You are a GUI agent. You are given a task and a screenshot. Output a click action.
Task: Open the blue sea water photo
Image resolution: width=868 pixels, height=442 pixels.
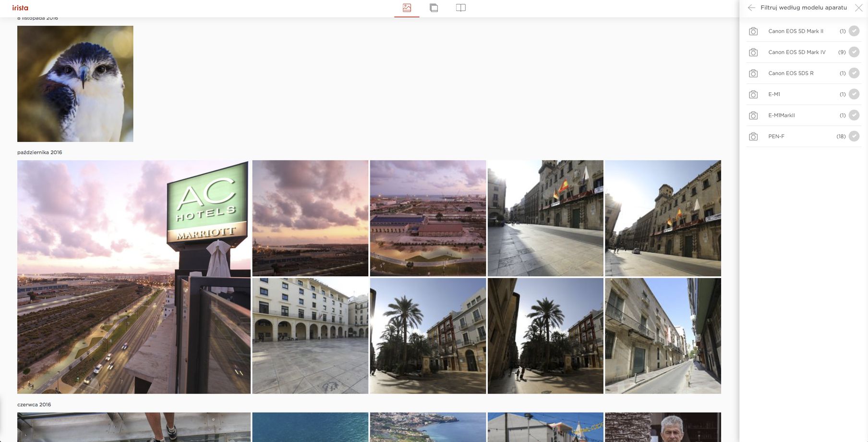click(x=310, y=427)
